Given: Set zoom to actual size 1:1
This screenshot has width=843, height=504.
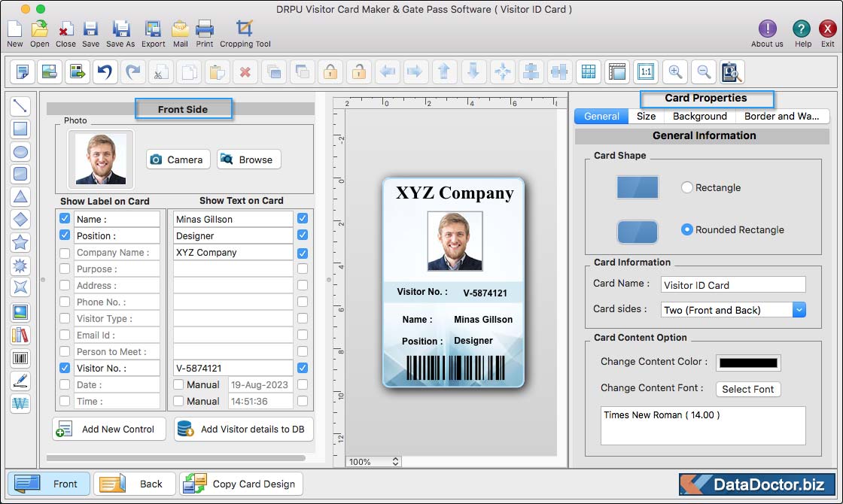Looking at the screenshot, I should click(646, 71).
